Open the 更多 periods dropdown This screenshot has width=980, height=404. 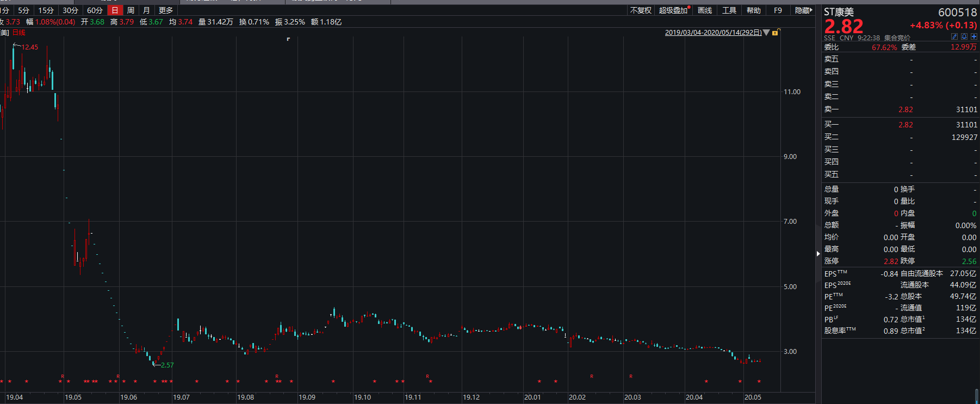(165, 10)
